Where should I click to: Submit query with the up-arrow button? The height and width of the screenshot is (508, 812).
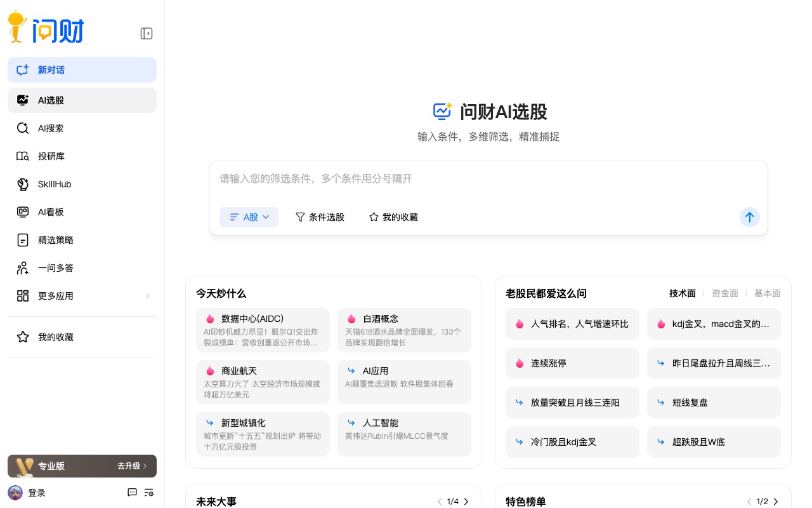[750, 217]
